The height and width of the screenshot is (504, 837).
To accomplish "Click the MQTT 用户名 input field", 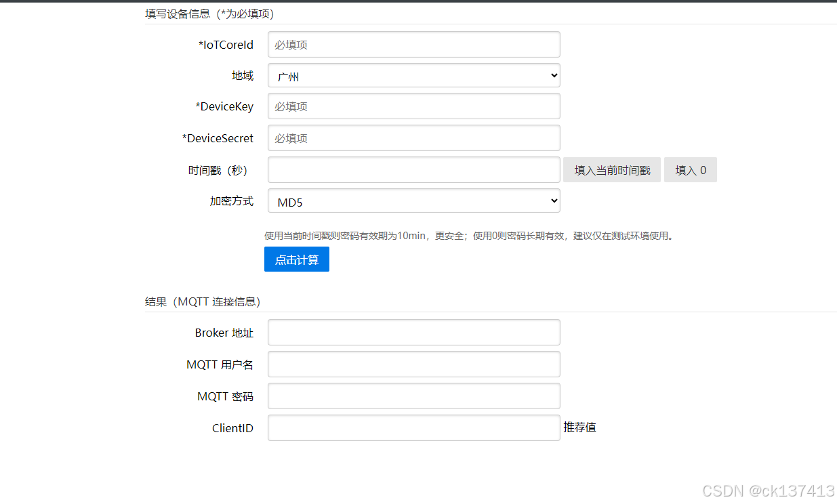I will (413, 364).
